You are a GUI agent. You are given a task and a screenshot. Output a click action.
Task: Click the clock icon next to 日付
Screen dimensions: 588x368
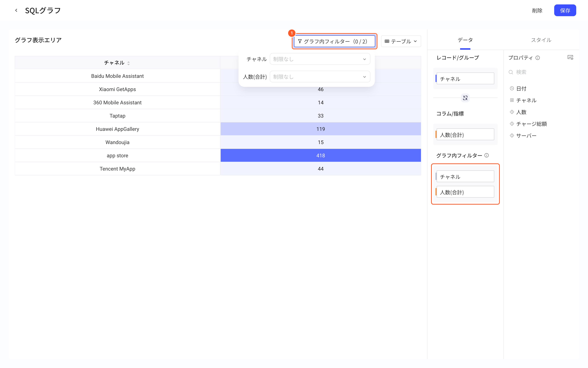tap(512, 88)
